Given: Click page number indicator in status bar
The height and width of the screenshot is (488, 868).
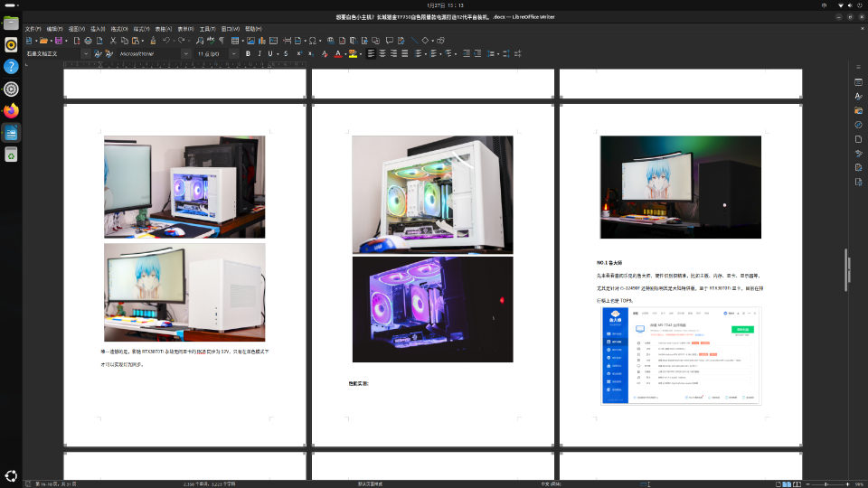Looking at the screenshot, I should tap(57, 483).
